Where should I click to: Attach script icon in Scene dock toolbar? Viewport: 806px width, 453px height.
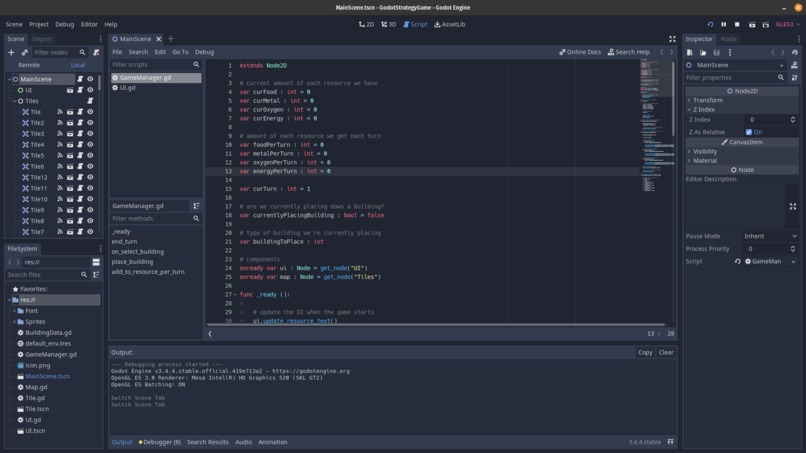point(96,52)
